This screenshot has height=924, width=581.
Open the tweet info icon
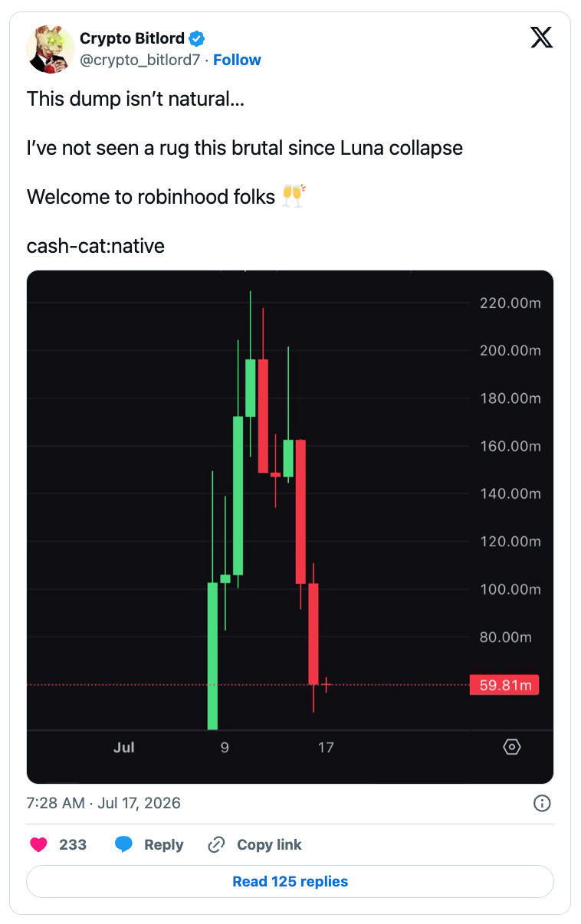tap(541, 803)
